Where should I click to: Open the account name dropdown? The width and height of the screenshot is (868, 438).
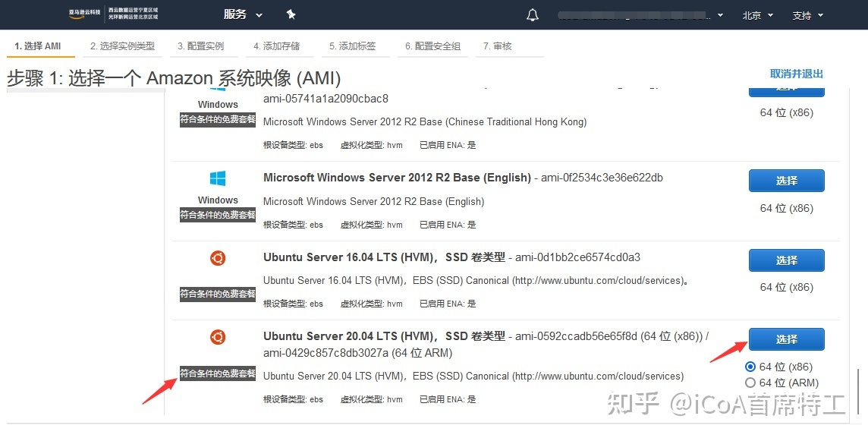[640, 15]
